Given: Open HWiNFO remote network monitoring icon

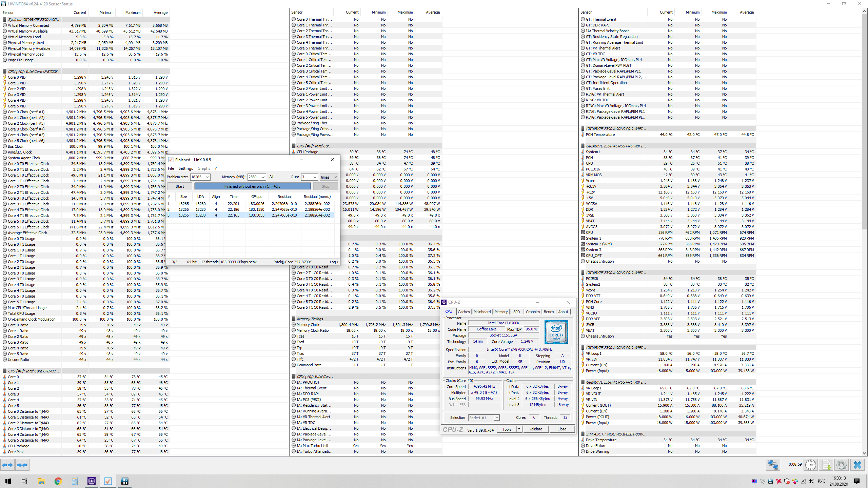Looking at the screenshot, I should click(773, 465).
